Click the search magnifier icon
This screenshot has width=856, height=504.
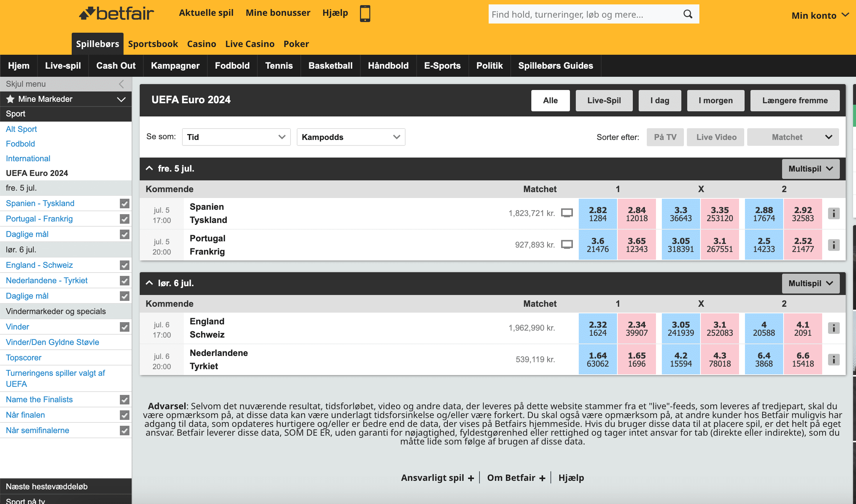pyautogui.click(x=688, y=14)
